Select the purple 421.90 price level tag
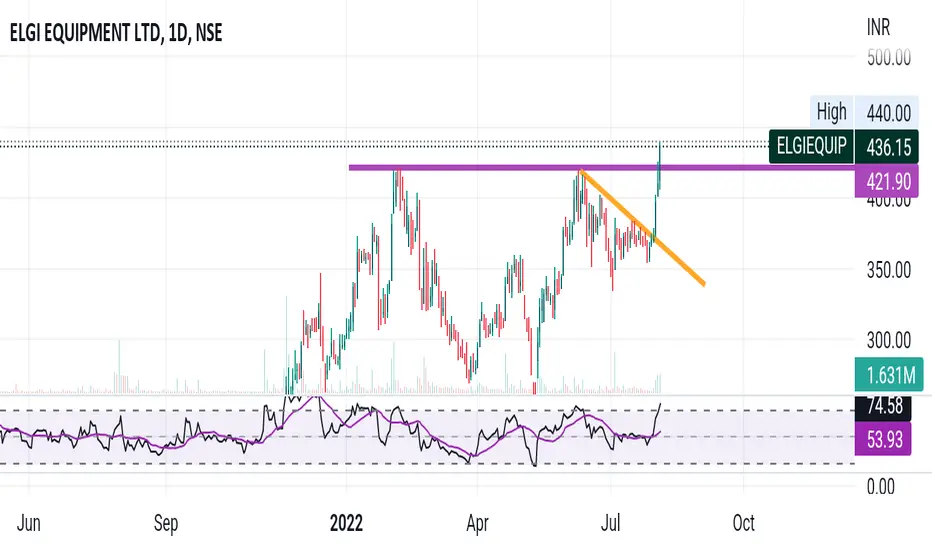The width and height of the screenshot is (932, 550). point(887,181)
